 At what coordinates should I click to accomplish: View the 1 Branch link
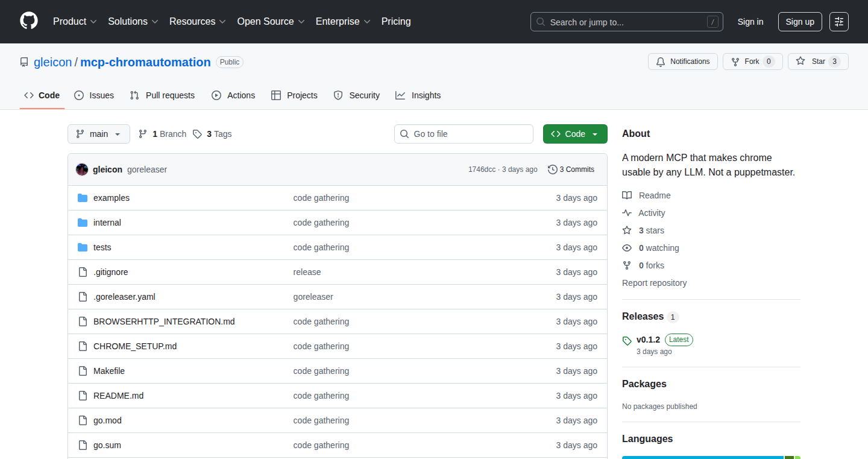(162, 134)
